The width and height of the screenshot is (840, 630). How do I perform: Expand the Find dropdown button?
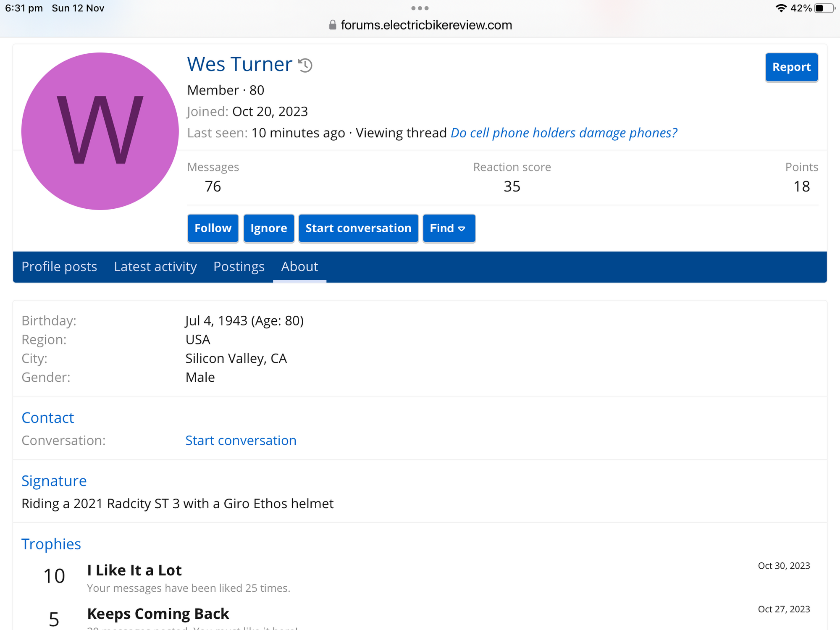pyautogui.click(x=449, y=228)
